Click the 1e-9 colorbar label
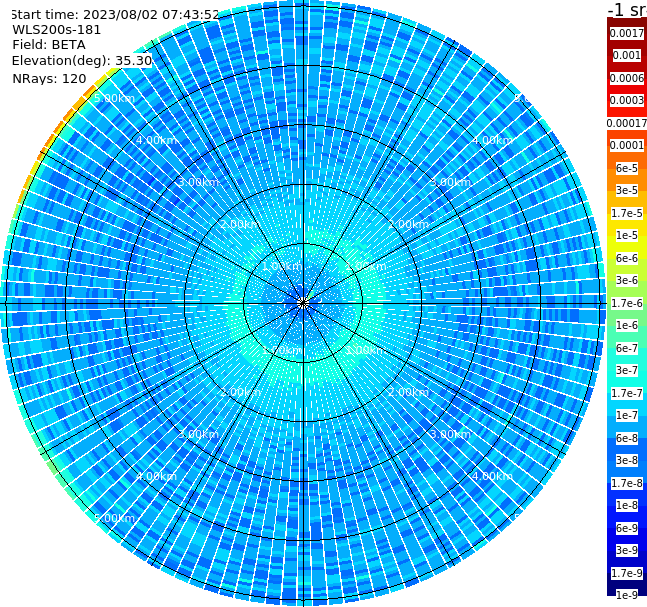 [627, 595]
